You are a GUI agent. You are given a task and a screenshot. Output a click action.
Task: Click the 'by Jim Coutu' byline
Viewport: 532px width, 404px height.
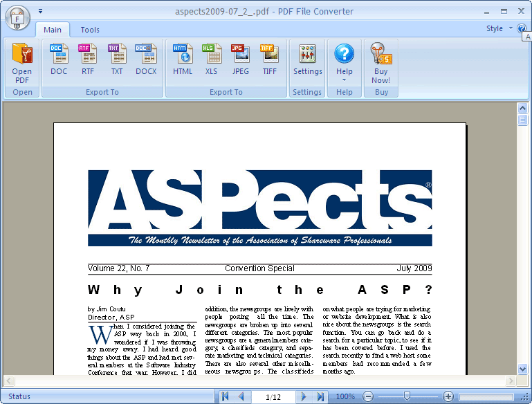coord(107,309)
